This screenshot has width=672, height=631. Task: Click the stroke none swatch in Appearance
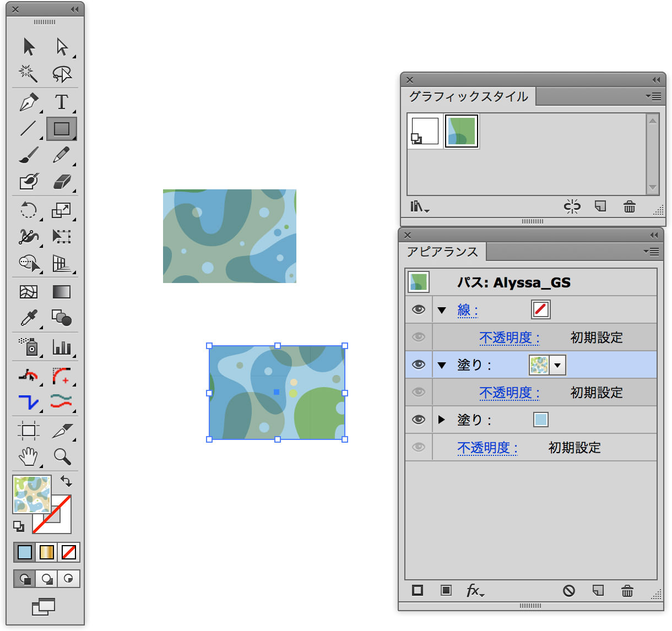pyautogui.click(x=541, y=309)
